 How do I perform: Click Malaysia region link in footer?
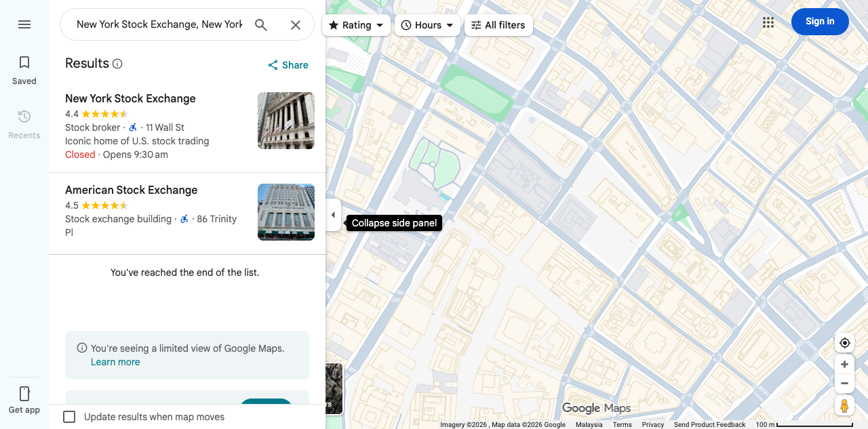tap(589, 425)
